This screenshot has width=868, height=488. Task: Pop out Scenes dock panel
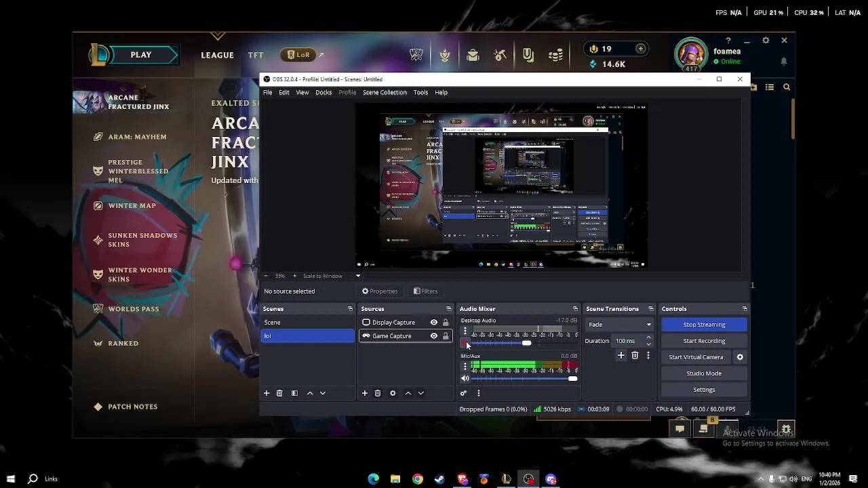(350, 309)
